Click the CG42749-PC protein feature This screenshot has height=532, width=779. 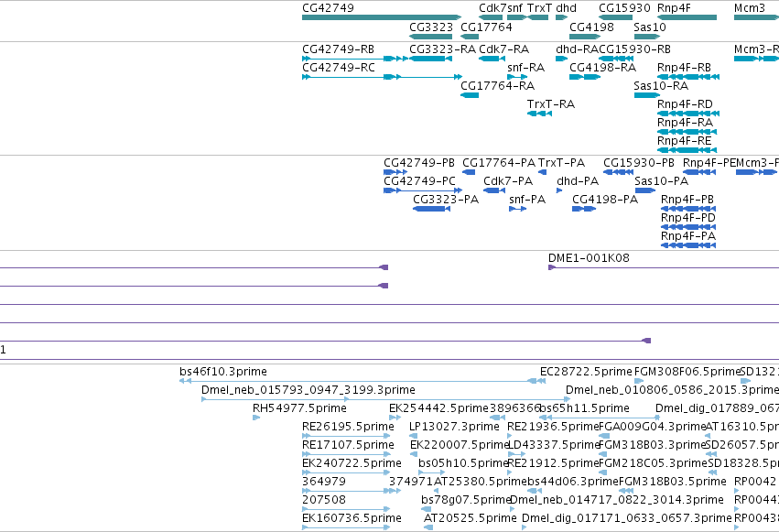pyautogui.click(x=423, y=190)
